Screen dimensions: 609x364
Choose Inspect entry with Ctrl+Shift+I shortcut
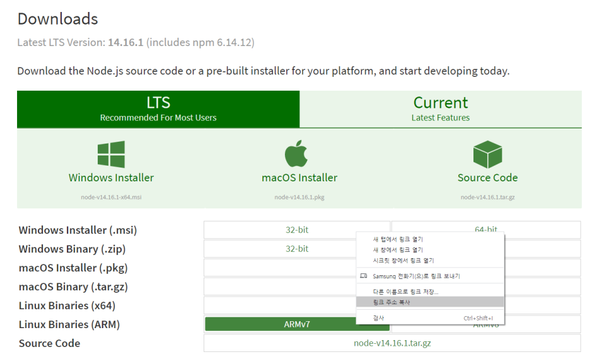coord(430,318)
